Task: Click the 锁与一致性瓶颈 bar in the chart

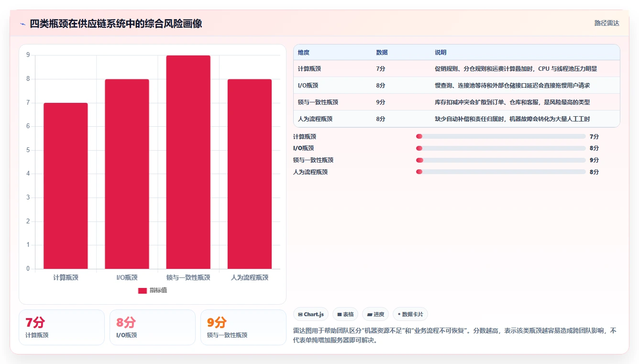Action: click(188, 162)
